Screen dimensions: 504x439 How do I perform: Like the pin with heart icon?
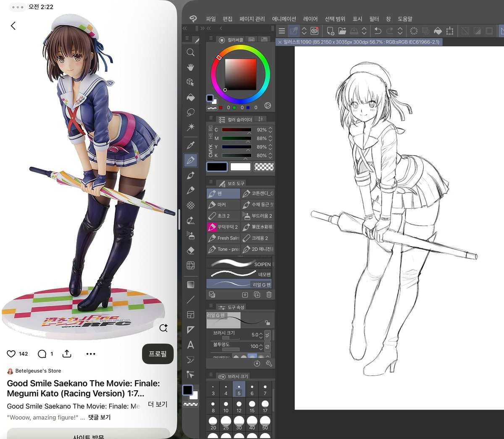point(11,354)
